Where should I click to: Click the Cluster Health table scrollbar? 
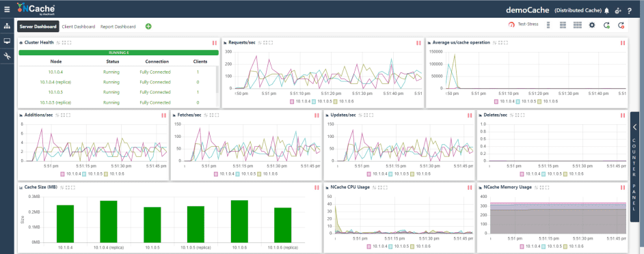217,80
